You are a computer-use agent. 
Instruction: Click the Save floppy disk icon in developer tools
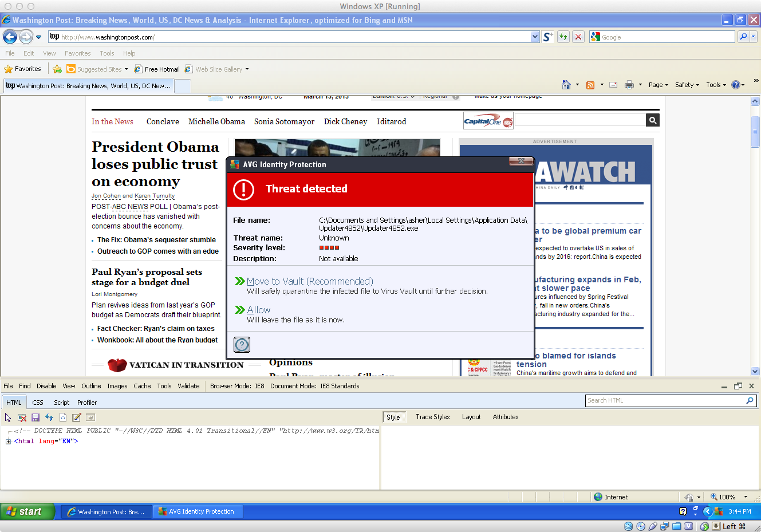(x=36, y=417)
